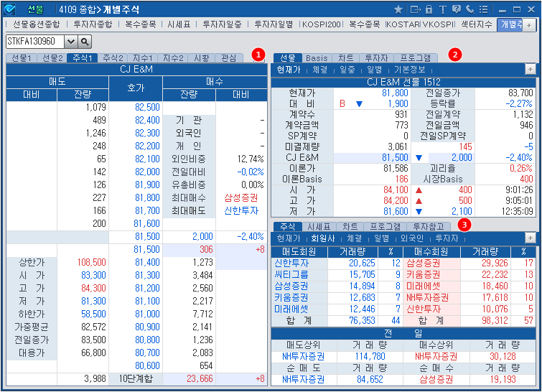The height and width of the screenshot is (392, 542).
Task: Open 관심 tab in left panel
Action: [x=229, y=58]
